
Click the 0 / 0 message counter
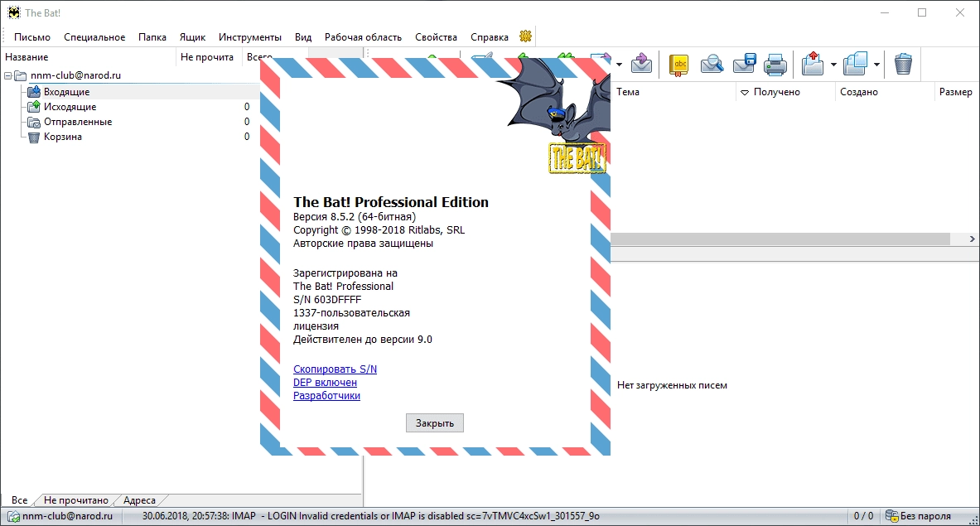(863, 516)
